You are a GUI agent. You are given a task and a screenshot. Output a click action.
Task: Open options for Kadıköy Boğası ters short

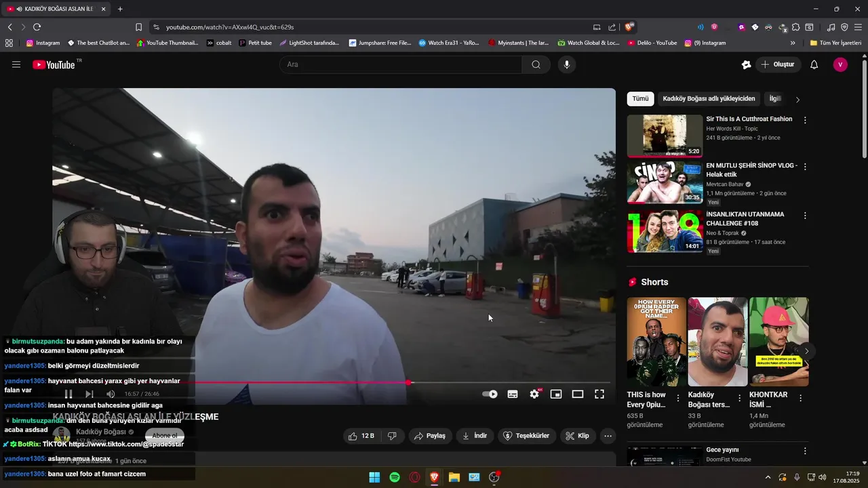coord(739,399)
